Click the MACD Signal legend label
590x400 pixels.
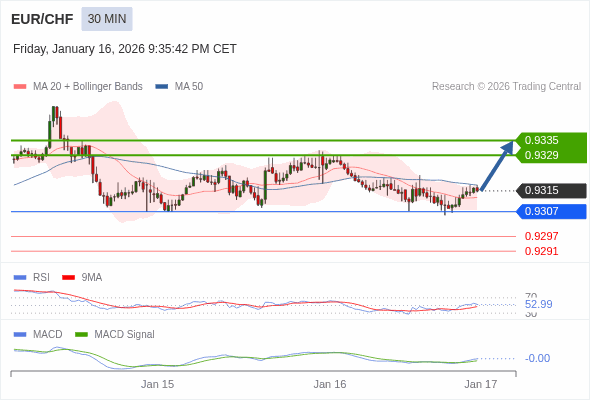tap(124, 335)
